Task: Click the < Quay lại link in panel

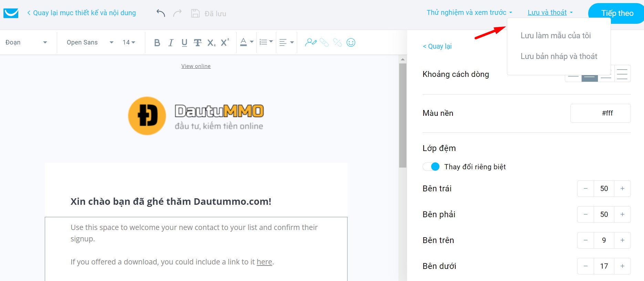Action: [x=437, y=46]
